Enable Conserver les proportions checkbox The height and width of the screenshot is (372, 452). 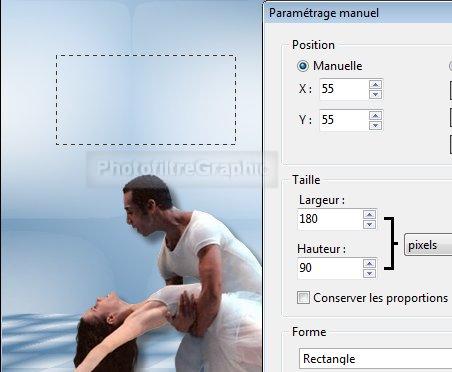[x=303, y=298]
